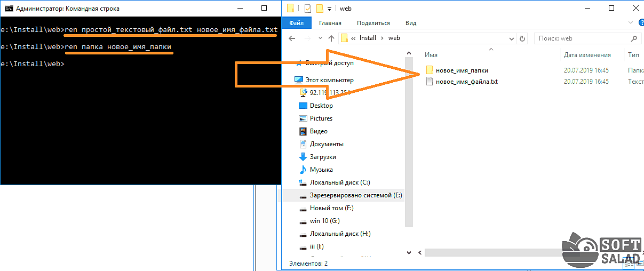This screenshot has width=644, height=271.
Task: Select the Videos folder in sidebar
Action: pyautogui.click(x=319, y=131)
